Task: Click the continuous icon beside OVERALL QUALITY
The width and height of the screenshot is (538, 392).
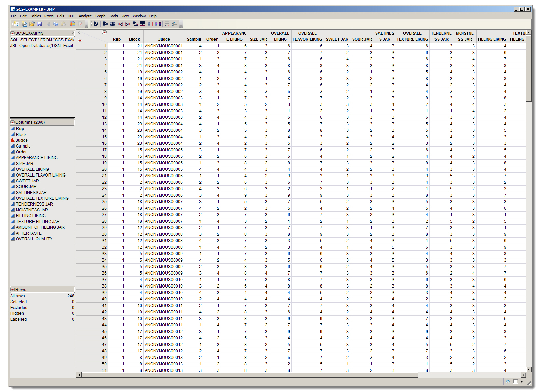Action: [13, 239]
